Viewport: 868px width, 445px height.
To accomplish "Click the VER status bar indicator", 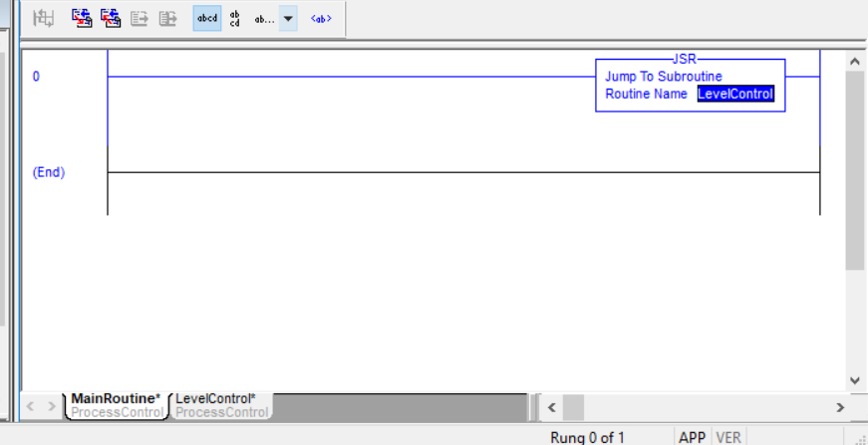I will 728,438.
